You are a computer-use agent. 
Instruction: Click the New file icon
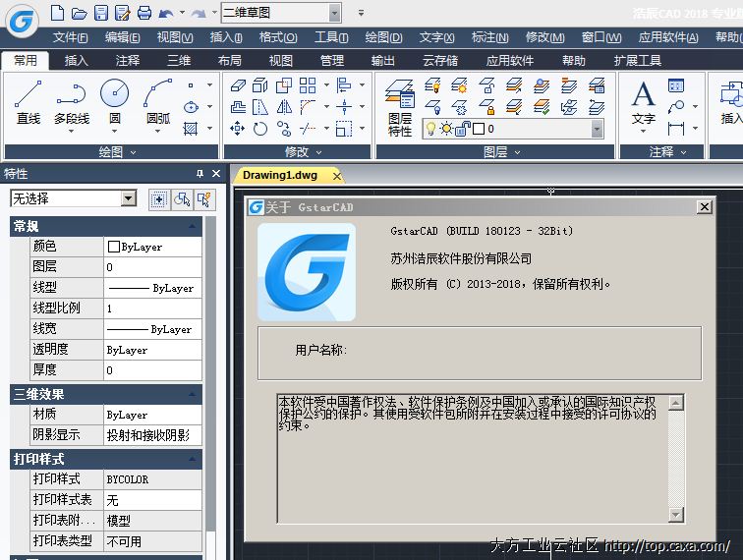click(57, 13)
